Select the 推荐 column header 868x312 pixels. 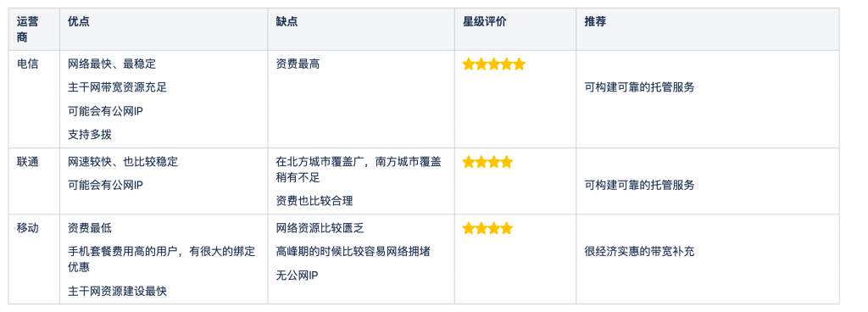pyautogui.click(x=595, y=21)
